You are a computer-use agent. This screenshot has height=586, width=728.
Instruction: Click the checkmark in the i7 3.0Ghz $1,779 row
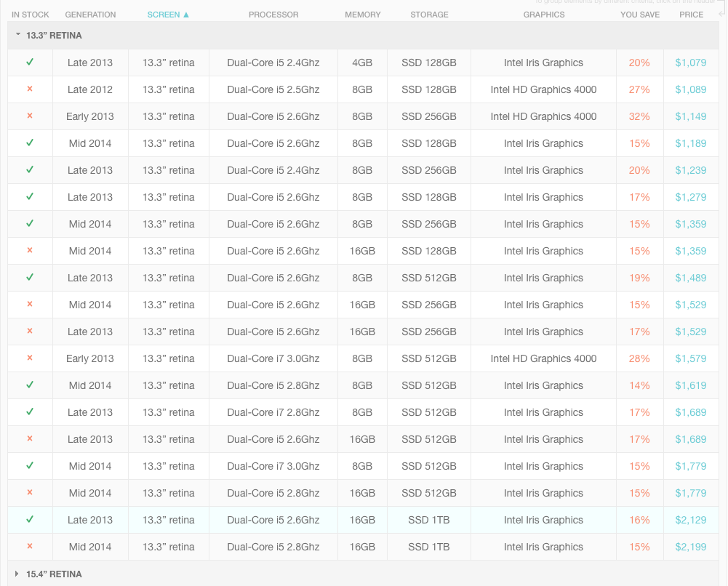click(x=30, y=466)
